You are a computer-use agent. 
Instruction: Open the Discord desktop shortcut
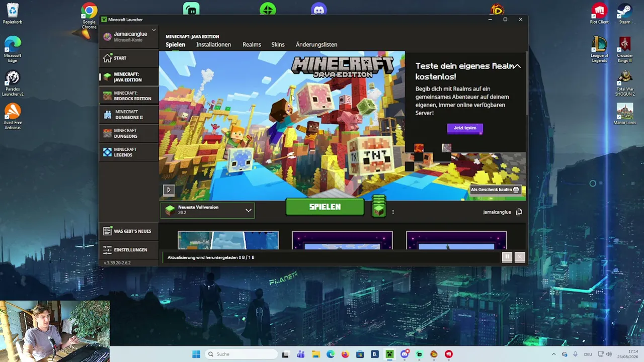click(x=319, y=9)
